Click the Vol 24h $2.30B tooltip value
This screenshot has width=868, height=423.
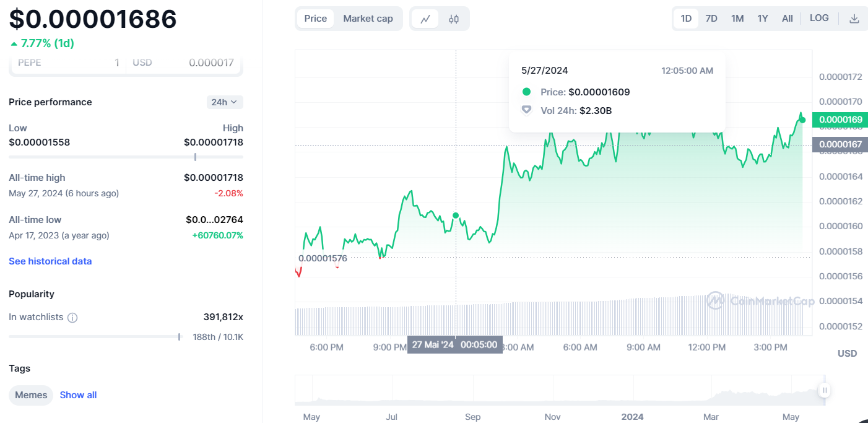[x=596, y=111]
